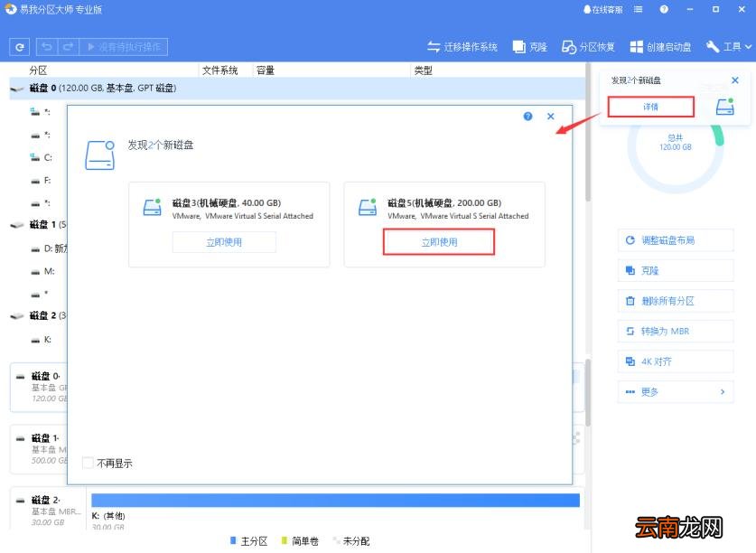Viewport: 756px width, 553px height.
Task: Click 4K 对齐 in the right panel
Action: pos(676,361)
